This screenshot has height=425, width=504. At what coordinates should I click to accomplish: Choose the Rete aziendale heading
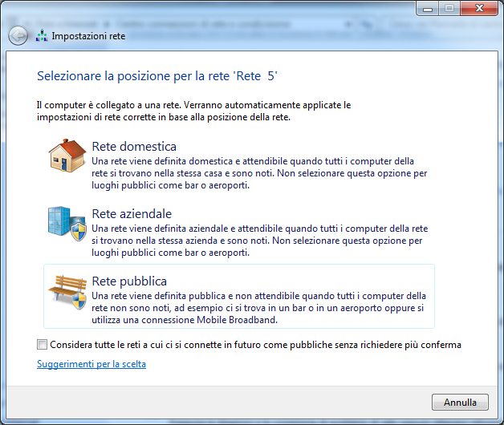click(132, 214)
